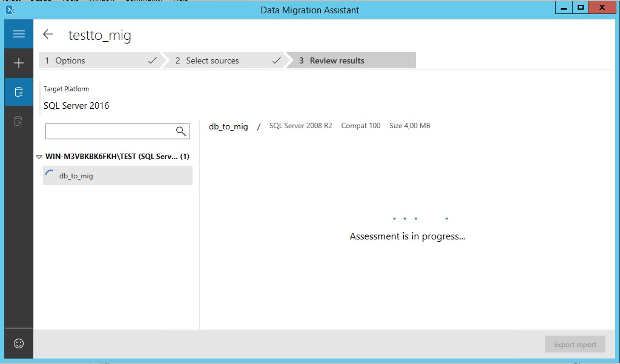Screen dimensions: 620x364
Task: Click the Export report button
Action: point(575,344)
